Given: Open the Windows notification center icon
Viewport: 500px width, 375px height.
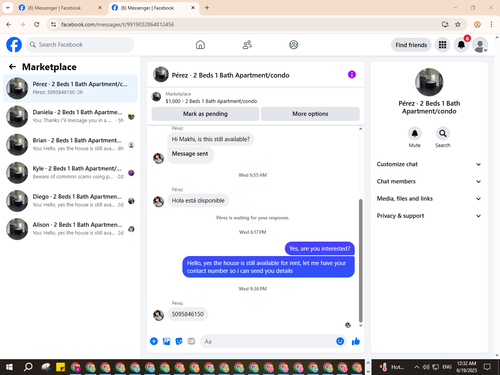Looking at the screenshot, I should coord(487,367).
